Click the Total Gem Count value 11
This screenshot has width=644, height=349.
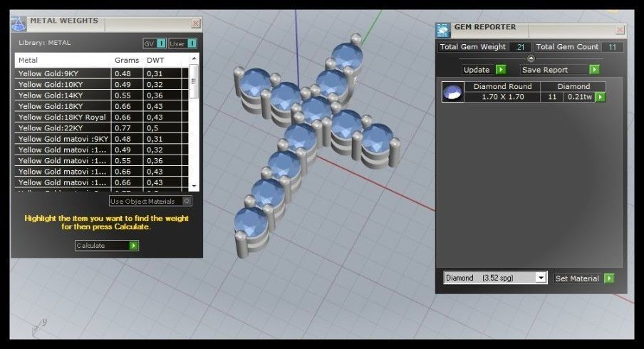(x=612, y=47)
